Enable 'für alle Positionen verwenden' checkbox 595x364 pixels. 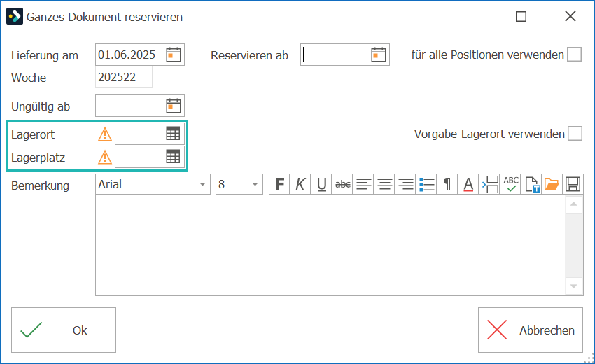coord(574,55)
